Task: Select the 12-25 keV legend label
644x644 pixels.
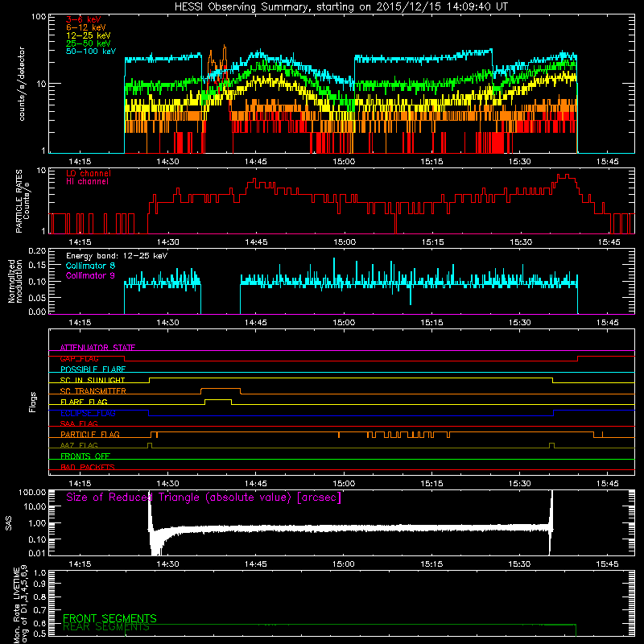Action: pos(88,35)
